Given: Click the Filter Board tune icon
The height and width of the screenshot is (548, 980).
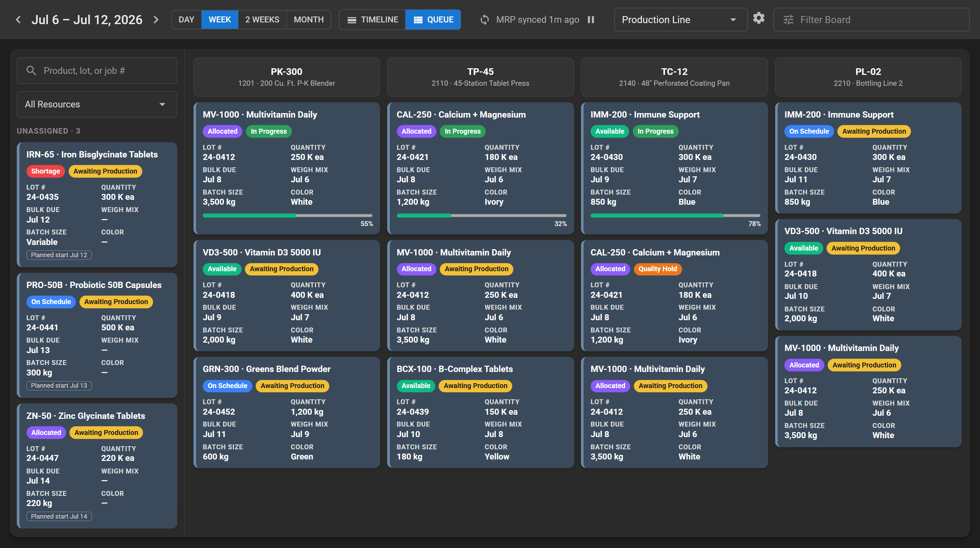Looking at the screenshot, I should point(788,19).
